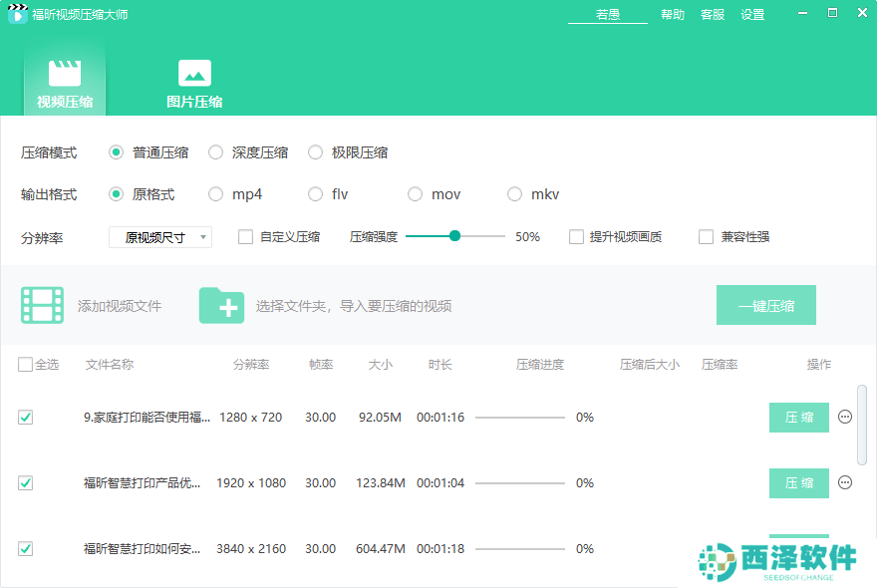Click 选择文件夹，导入要压缩的视频 text
This screenshot has width=877, height=588.
point(354,306)
